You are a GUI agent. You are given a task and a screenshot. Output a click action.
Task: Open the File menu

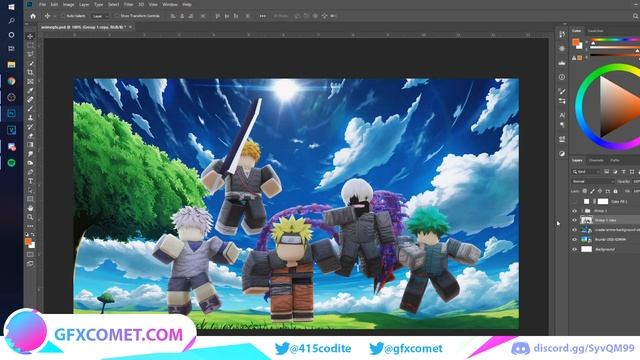pos(42,4)
